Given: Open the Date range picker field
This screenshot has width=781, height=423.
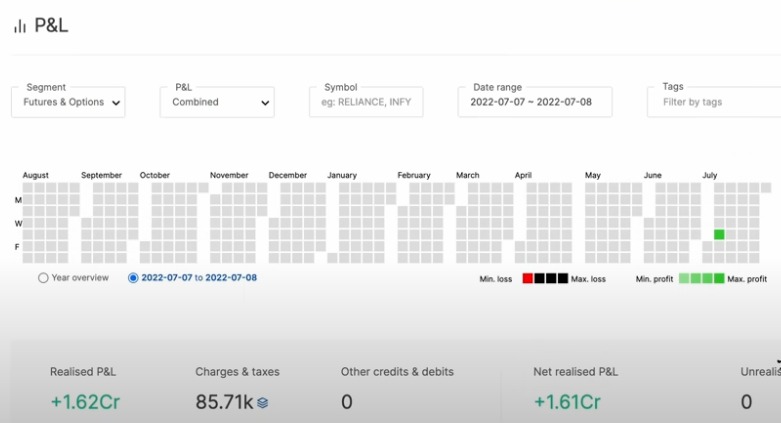Looking at the screenshot, I should [535, 102].
